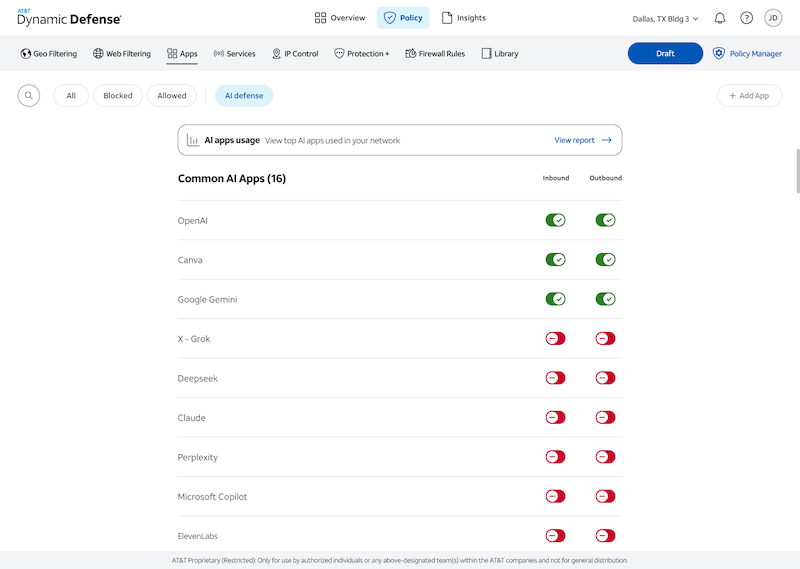The width and height of the screenshot is (800, 569).
Task: Click the Canva app name
Action: [x=190, y=260]
